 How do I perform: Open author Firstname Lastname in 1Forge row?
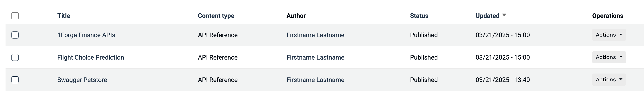click(x=315, y=35)
